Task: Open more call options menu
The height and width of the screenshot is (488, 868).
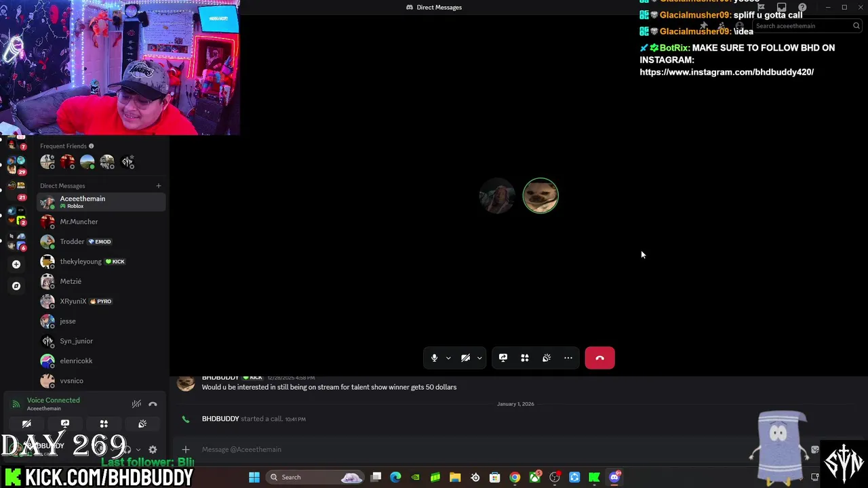Action: coord(568,358)
